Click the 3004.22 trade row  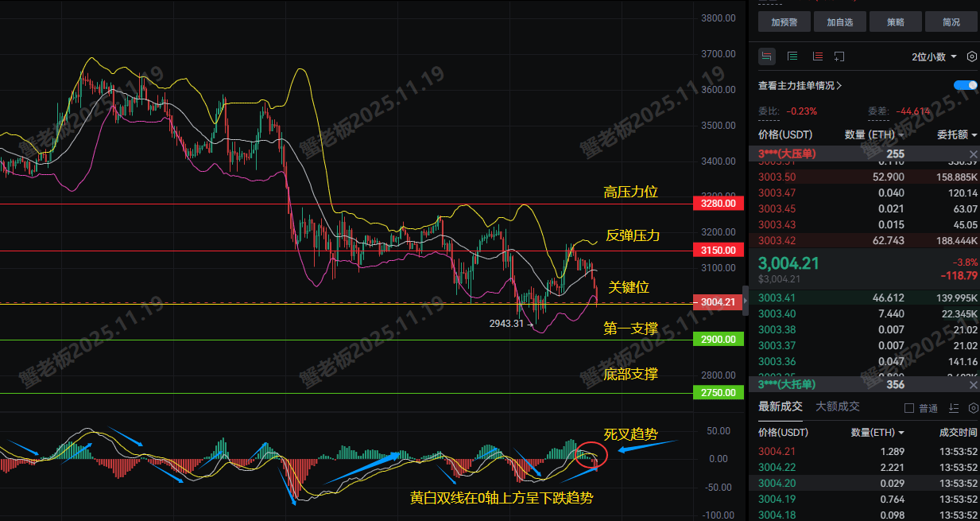coord(864,467)
